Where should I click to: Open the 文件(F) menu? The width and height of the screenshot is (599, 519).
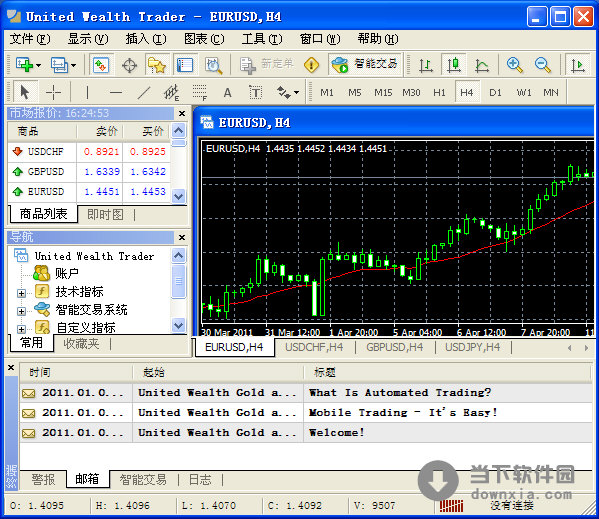(29, 39)
